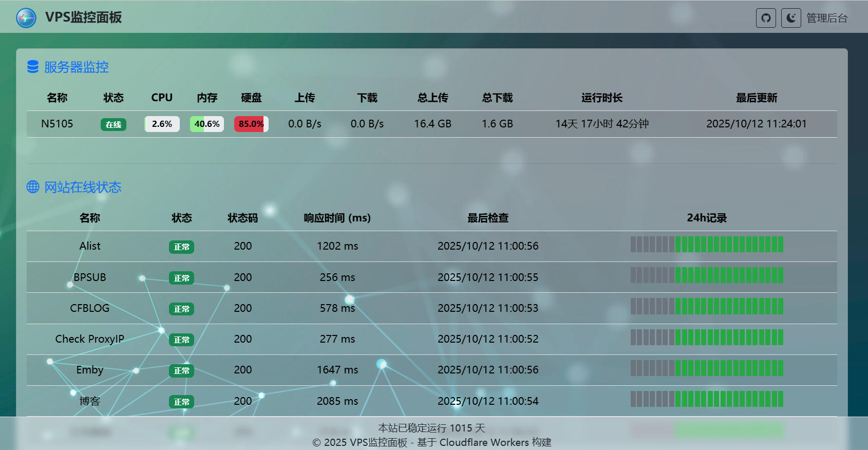868x450 pixels.
Task: Click the 响应时间 (ms) column header
Action: 337,218
